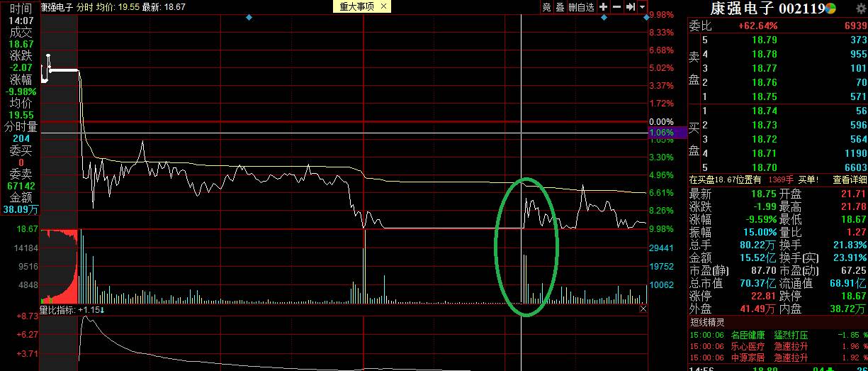Close the 重大事项 notice tag
This screenshot has height=371, width=868.
pyautogui.click(x=383, y=6)
